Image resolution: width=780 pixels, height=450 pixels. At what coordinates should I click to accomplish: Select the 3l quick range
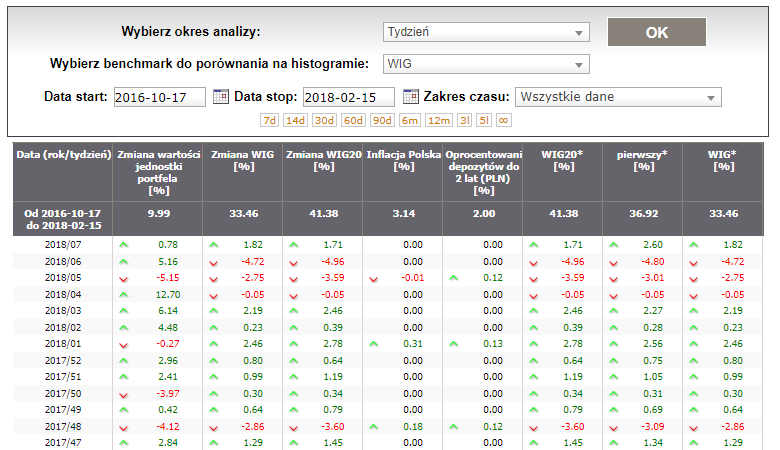click(464, 120)
